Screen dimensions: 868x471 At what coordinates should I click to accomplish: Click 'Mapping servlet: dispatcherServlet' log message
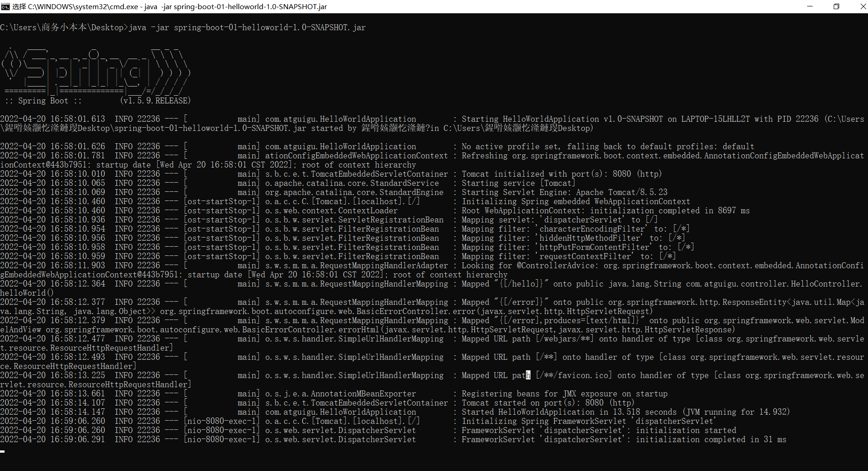click(560, 220)
